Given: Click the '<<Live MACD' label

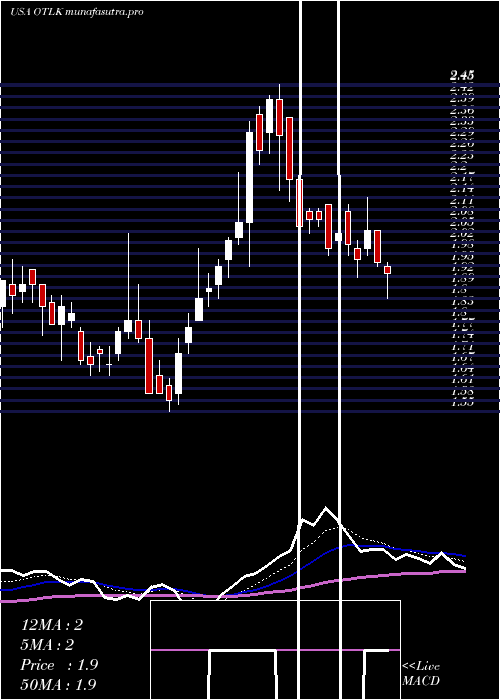Looking at the screenshot, I should tap(421, 673).
